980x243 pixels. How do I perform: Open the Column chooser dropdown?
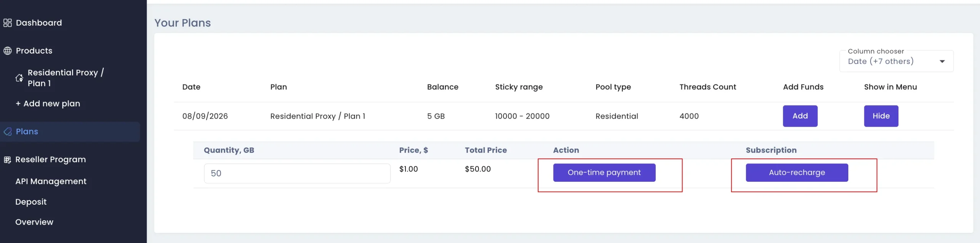point(896,61)
